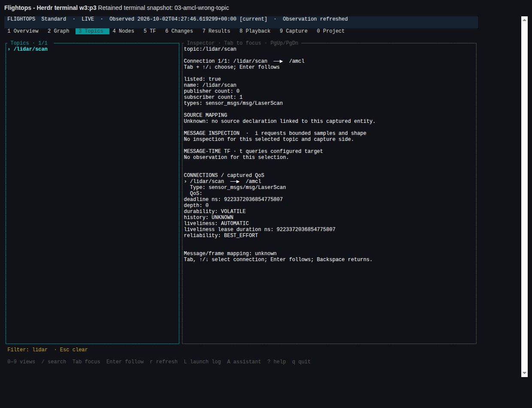Click the ? help hint
The width and height of the screenshot is (532, 408).
277,362
